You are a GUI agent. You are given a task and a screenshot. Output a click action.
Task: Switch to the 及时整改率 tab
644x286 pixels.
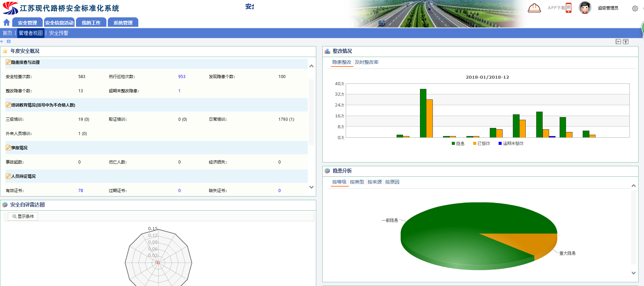point(366,62)
